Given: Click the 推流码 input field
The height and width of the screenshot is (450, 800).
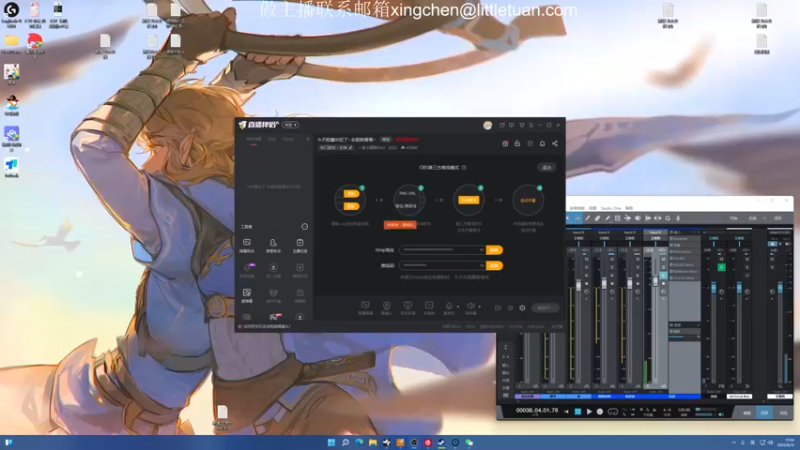Looking at the screenshot, I should click(x=442, y=266).
